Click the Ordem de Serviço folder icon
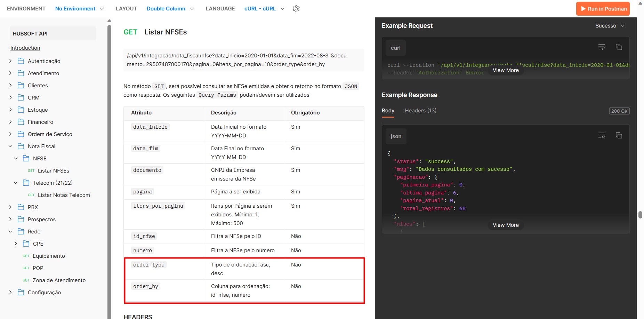The width and height of the screenshot is (644, 319). point(21,134)
